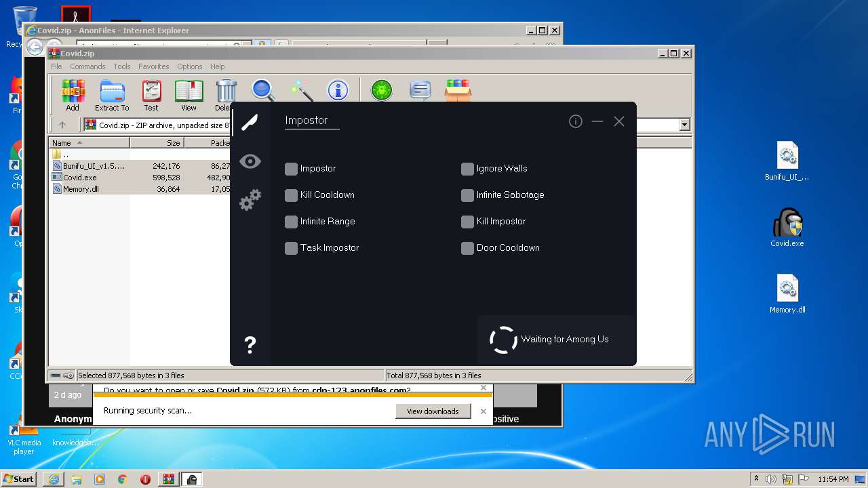
Task: Click the taskbar volume speaker icon
Action: (x=770, y=479)
